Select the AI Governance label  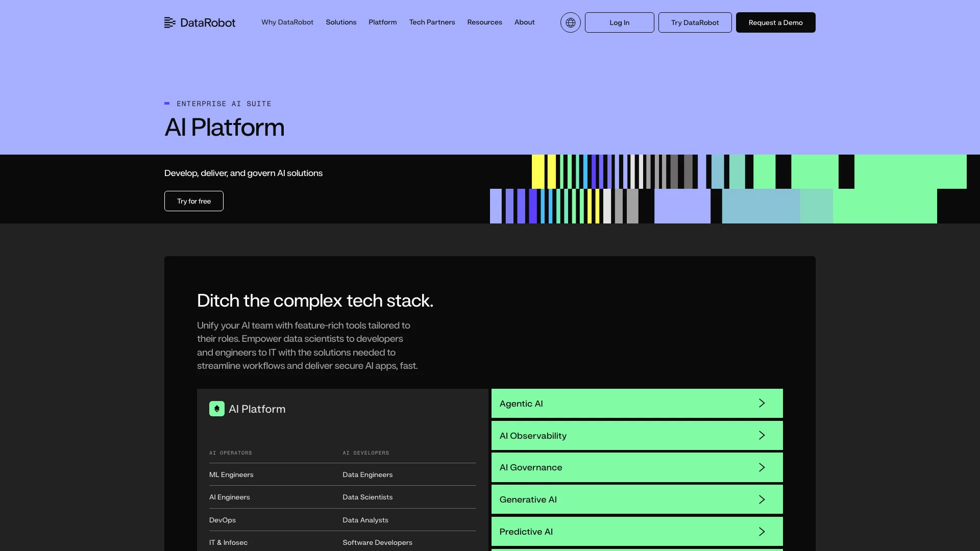click(x=531, y=467)
